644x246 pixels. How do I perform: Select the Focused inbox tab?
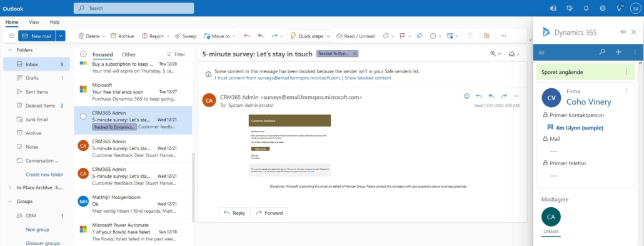point(103,54)
